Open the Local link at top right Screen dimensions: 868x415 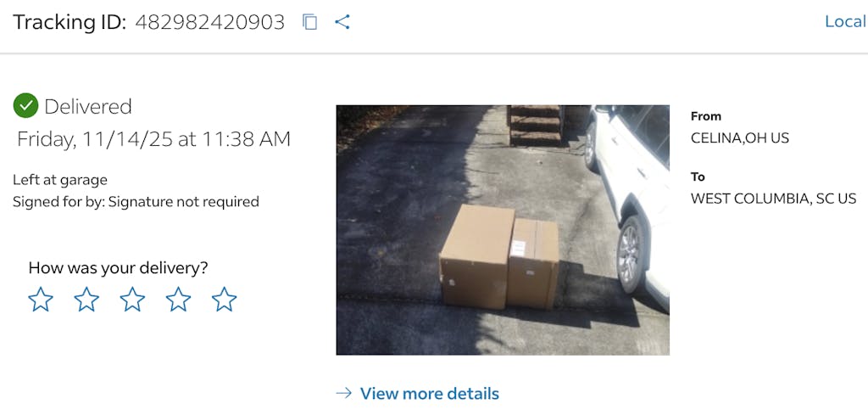[846, 21]
